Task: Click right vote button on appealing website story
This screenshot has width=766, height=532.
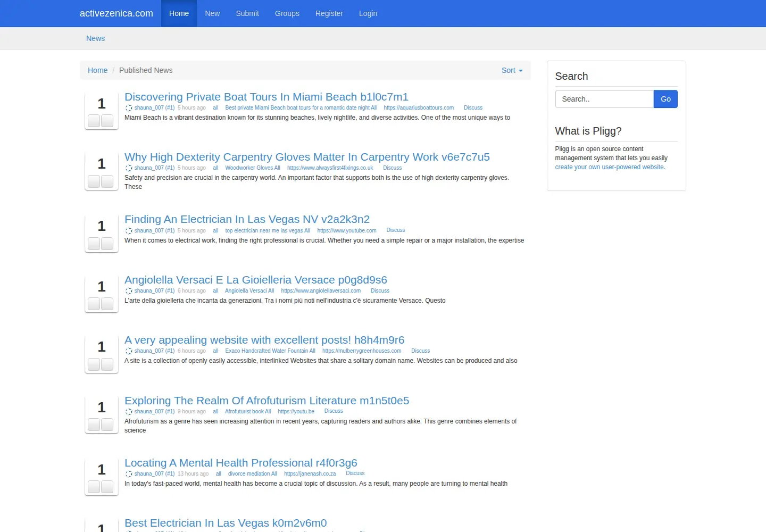Action: point(107,364)
